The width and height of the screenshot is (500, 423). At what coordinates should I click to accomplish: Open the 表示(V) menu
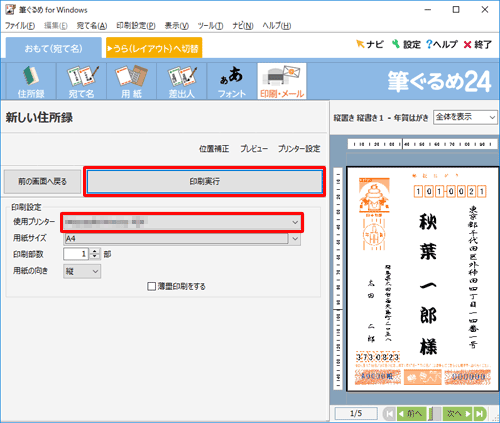point(177,25)
